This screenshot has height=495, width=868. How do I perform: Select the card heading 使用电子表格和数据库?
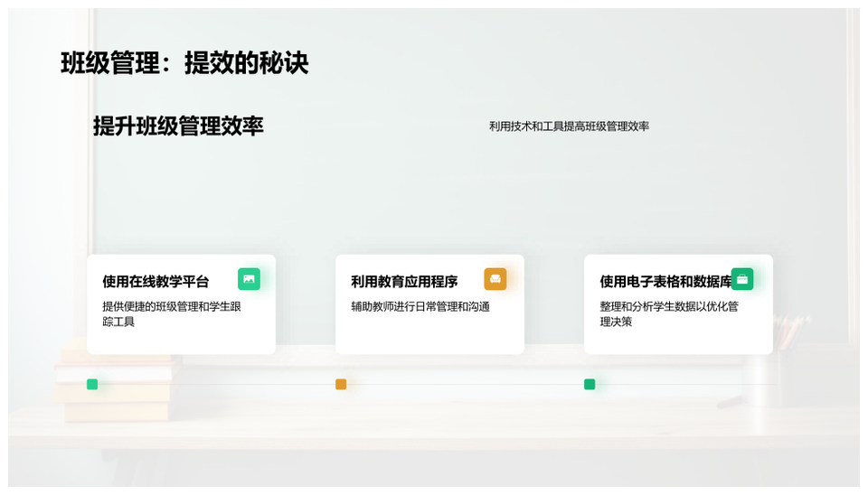click(x=665, y=282)
